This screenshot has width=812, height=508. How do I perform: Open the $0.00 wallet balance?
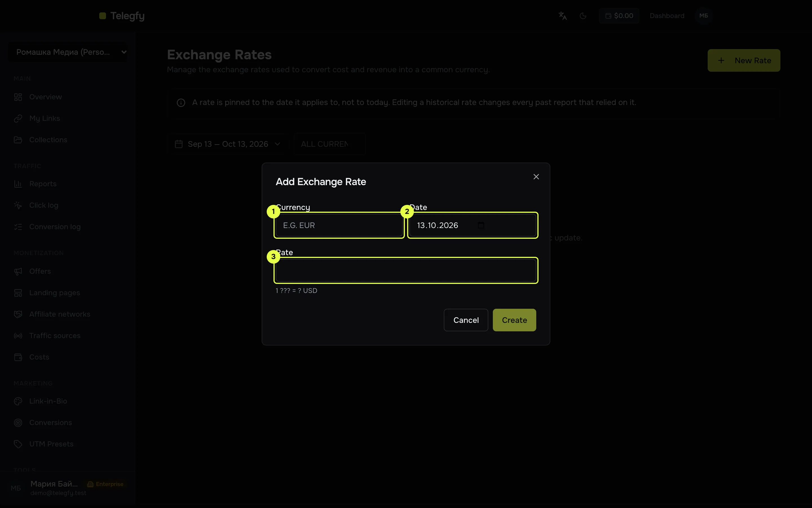point(619,16)
